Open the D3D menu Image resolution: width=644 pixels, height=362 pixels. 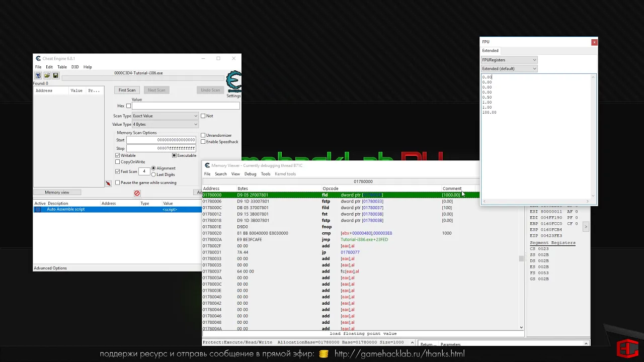pyautogui.click(x=75, y=67)
